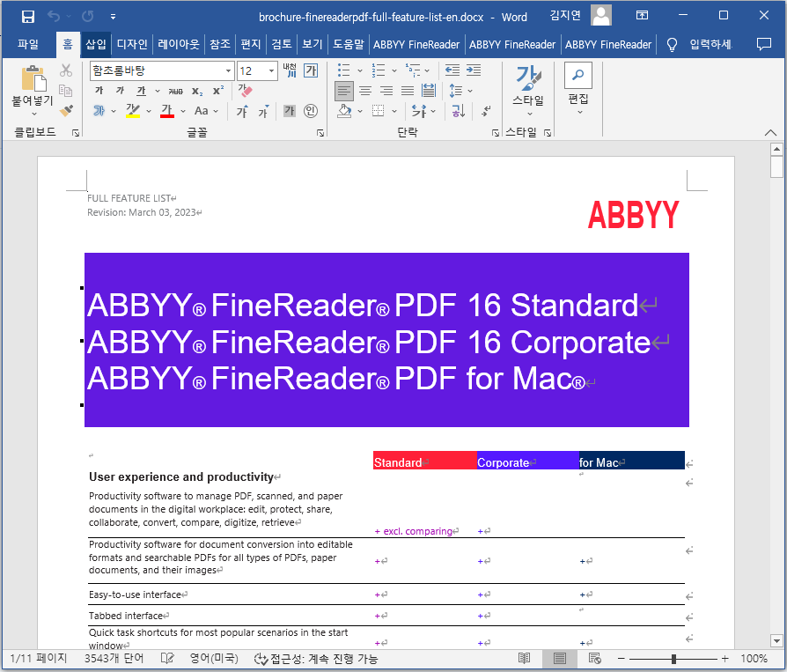Increase indent in paragraph group
This screenshot has height=672, width=787.
tap(474, 70)
